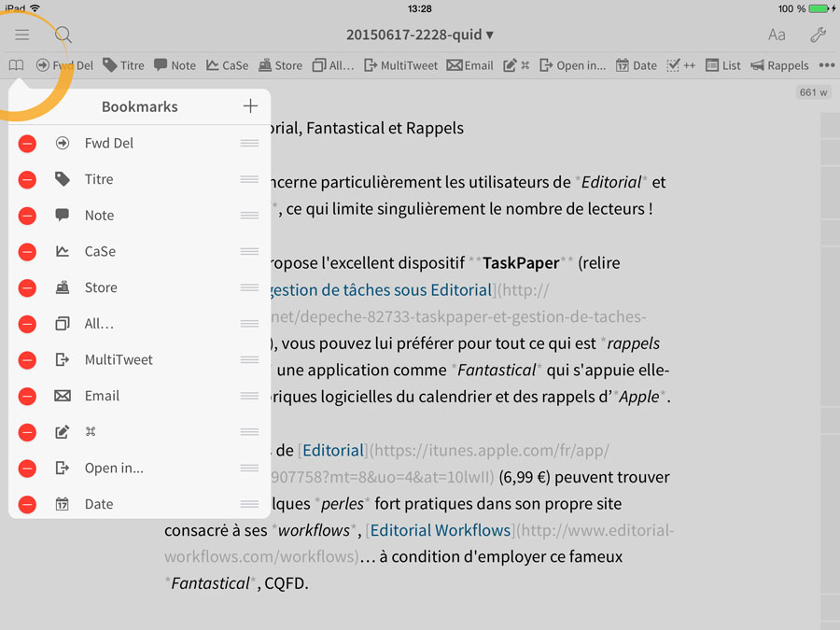Run Date workflow in bookmarks bar
840x630 pixels.
pyautogui.click(x=636, y=65)
